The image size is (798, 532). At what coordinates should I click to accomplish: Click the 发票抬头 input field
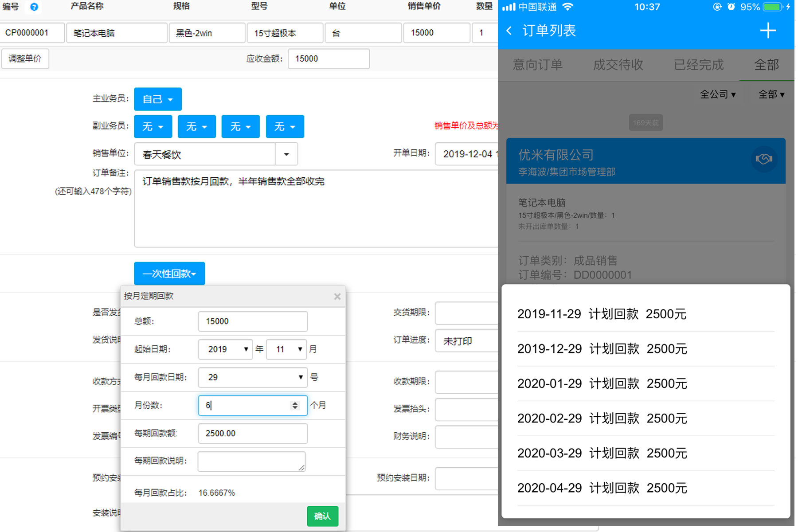pyautogui.click(x=467, y=409)
